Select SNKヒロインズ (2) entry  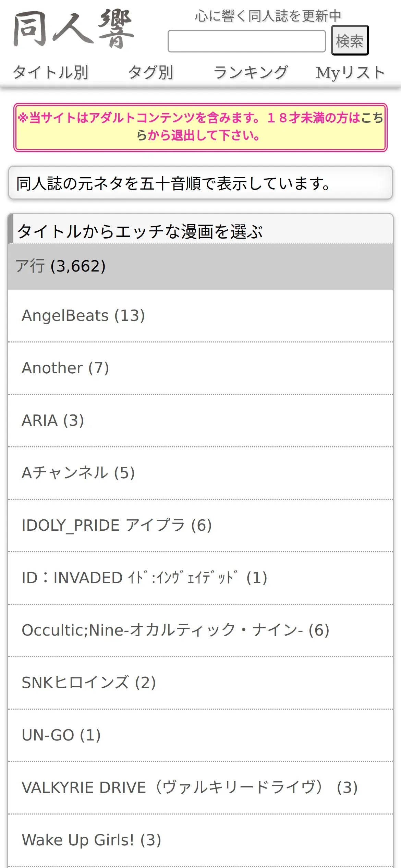[x=89, y=683]
